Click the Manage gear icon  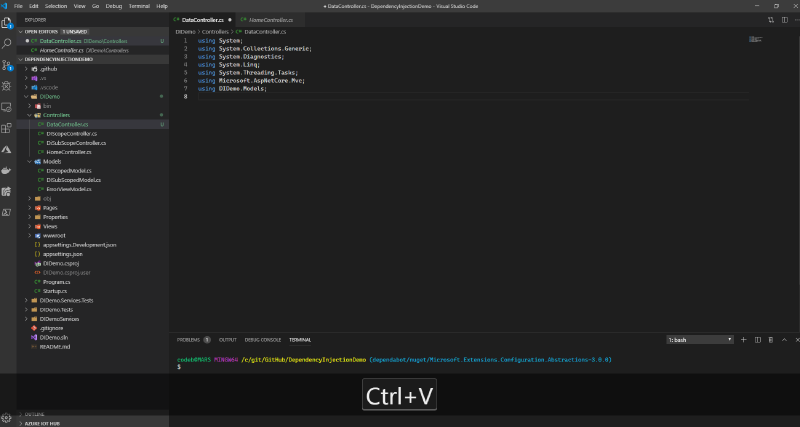coord(6,417)
